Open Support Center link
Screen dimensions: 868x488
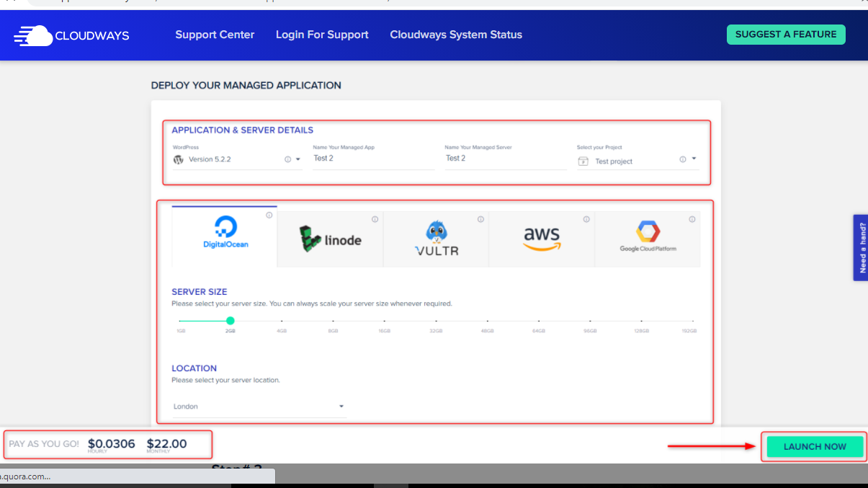click(215, 35)
